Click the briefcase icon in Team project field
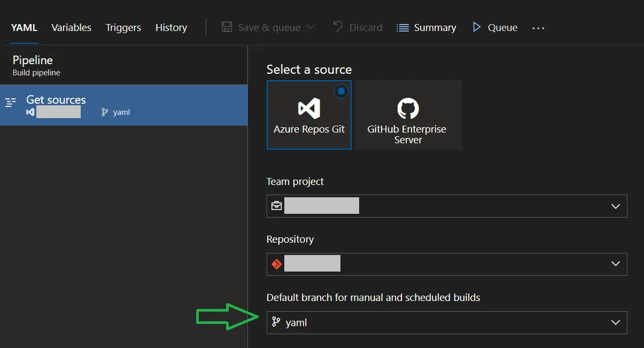This screenshot has width=644, height=348. click(276, 206)
